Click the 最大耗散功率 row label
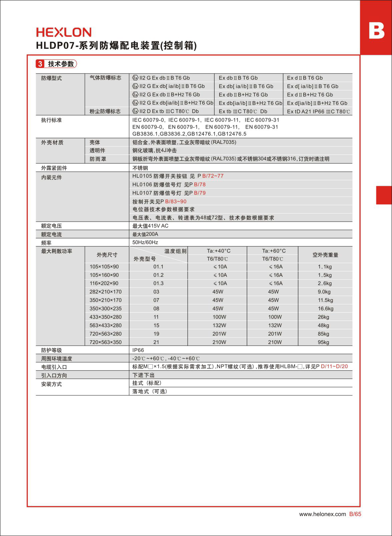Screen dimensions: 392x536 [57, 251]
